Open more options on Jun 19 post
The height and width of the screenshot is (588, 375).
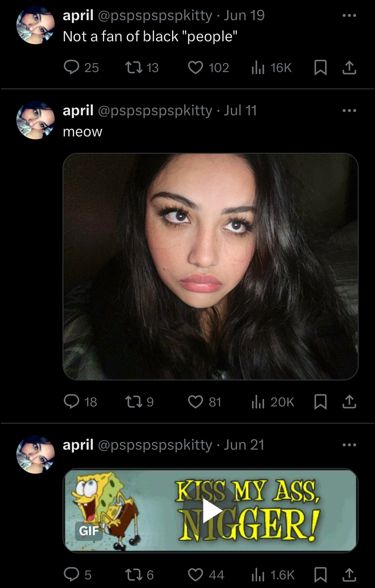point(349,15)
